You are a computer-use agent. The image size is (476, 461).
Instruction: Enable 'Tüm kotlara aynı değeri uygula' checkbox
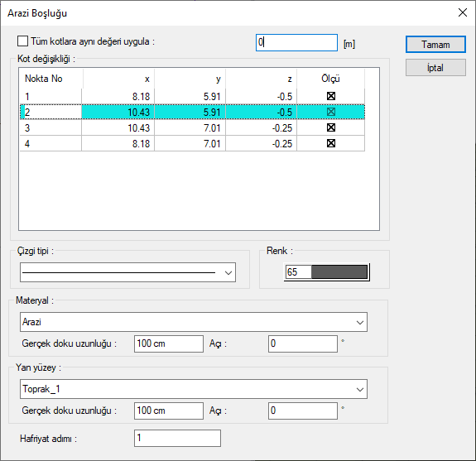(23, 41)
